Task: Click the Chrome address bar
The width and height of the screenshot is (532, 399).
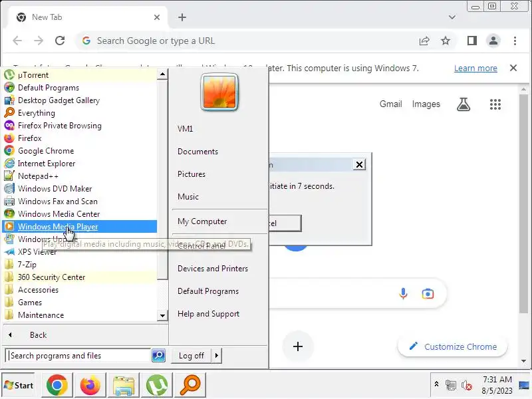Action: coord(247,41)
